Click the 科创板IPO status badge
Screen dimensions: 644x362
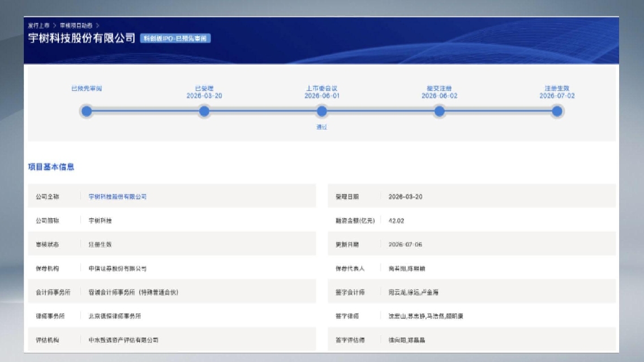pos(175,39)
